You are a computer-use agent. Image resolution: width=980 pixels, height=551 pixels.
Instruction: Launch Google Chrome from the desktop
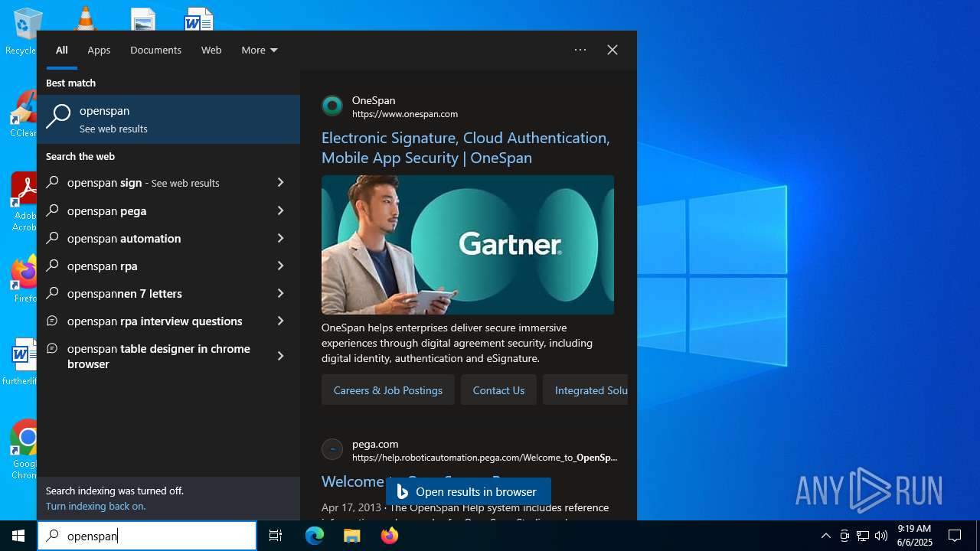[25, 450]
